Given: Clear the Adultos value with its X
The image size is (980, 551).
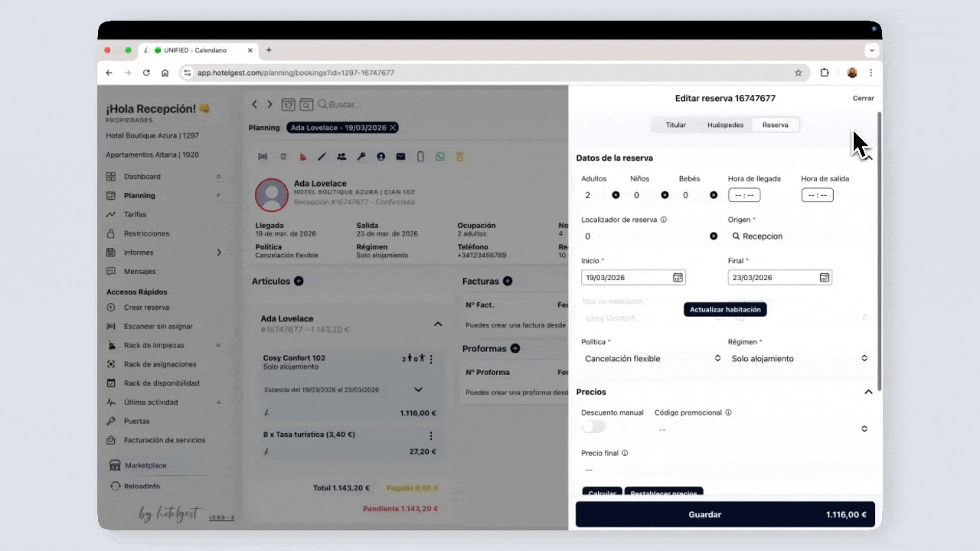Looking at the screenshot, I should [616, 195].
